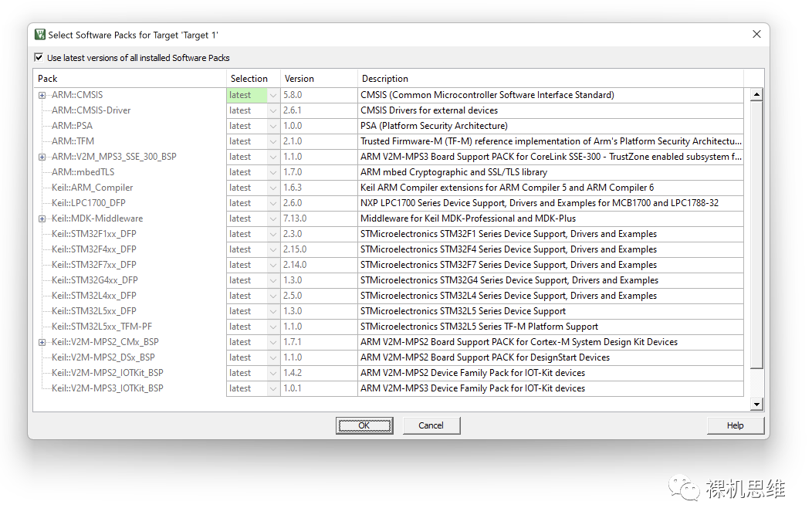Open the selection dropdown for ARM::CMSIS
This screenshot has height=525, width=812.
tap(273, 95)
